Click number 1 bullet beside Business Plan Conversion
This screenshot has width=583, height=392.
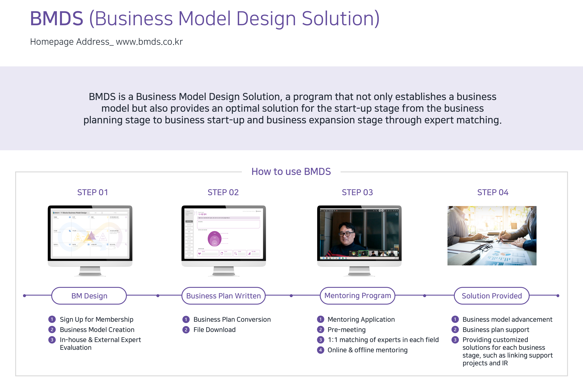(186, 319)
